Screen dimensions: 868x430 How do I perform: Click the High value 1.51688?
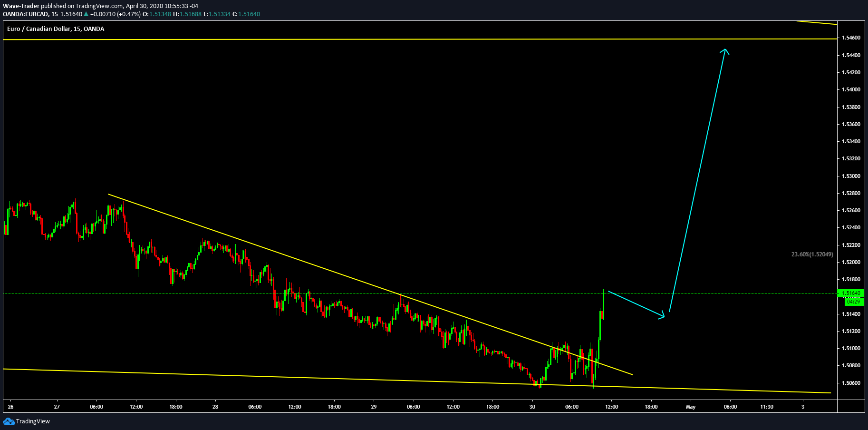coord(191,14)
